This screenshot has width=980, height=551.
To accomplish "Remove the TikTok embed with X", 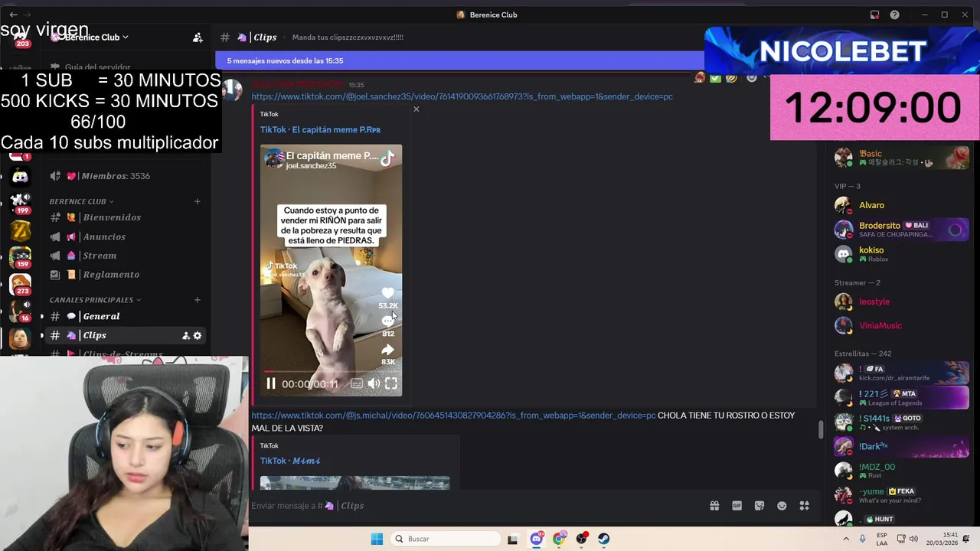I will pyautogui.click(x=416, y=109).
